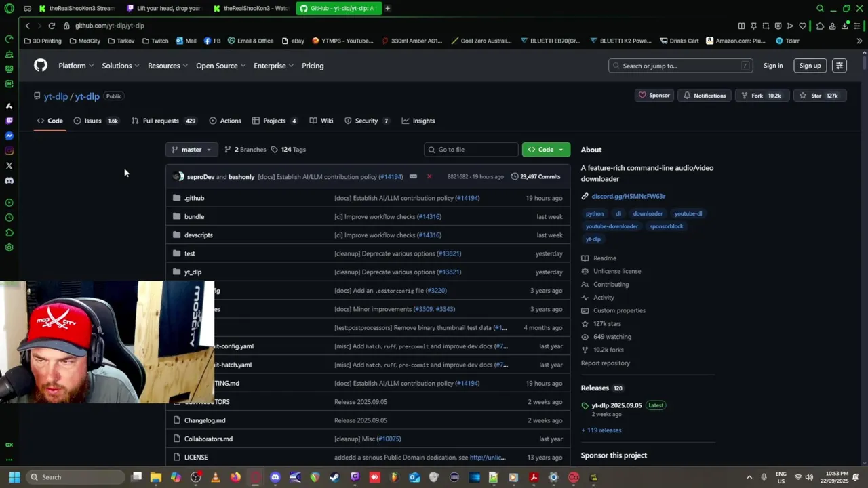Click the Sign in link

773,66
